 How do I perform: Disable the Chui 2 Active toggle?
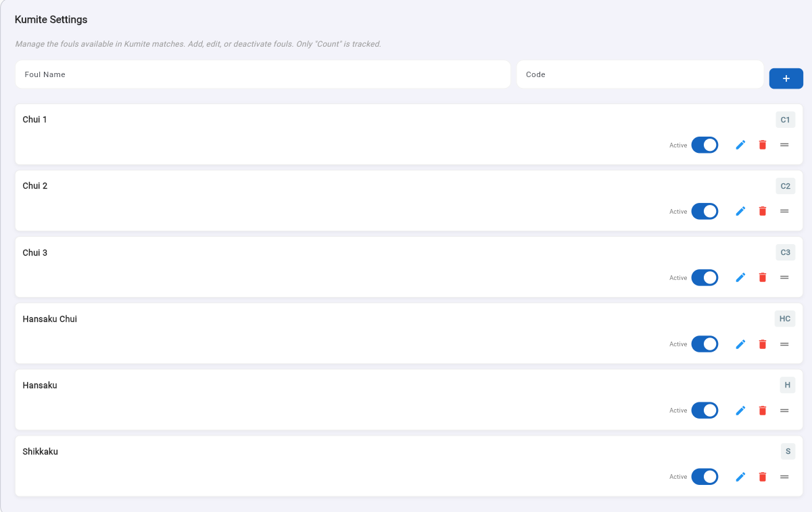coord(704,211)
